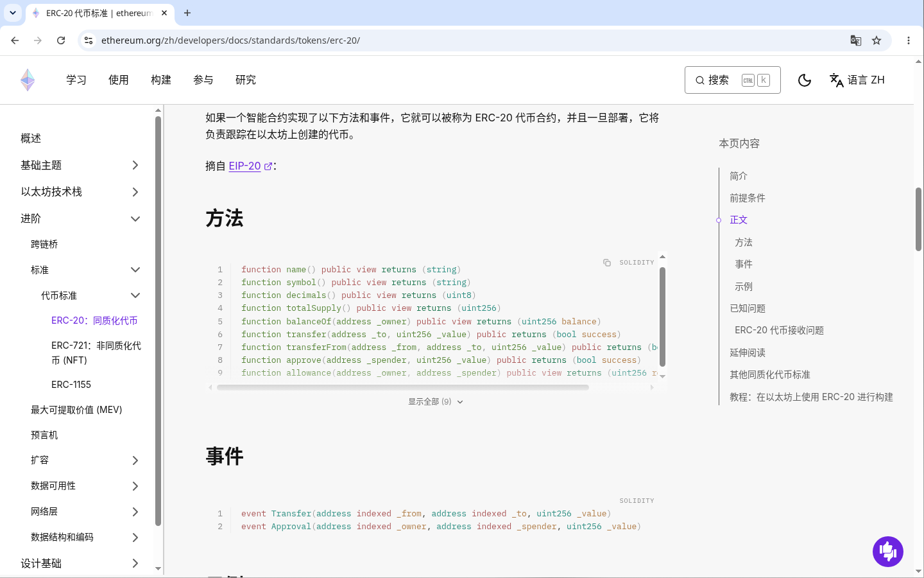Open ERC-721 非同质化代币 sidebar page
This screenshot has height=578, width=924.
tap(96, 353)
